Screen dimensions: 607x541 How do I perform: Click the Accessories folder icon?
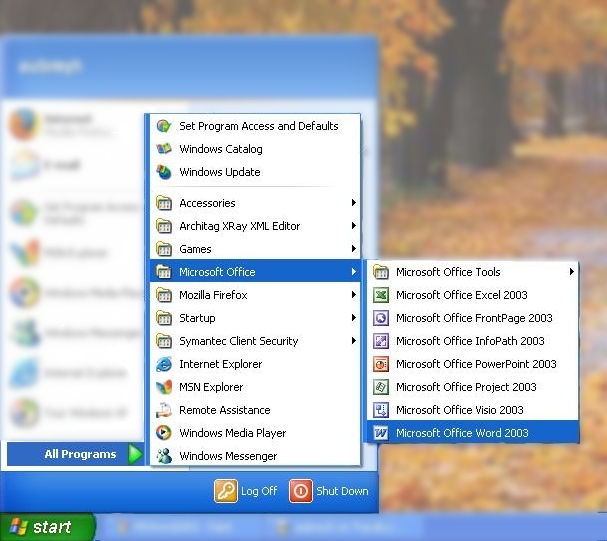point(164,203)
